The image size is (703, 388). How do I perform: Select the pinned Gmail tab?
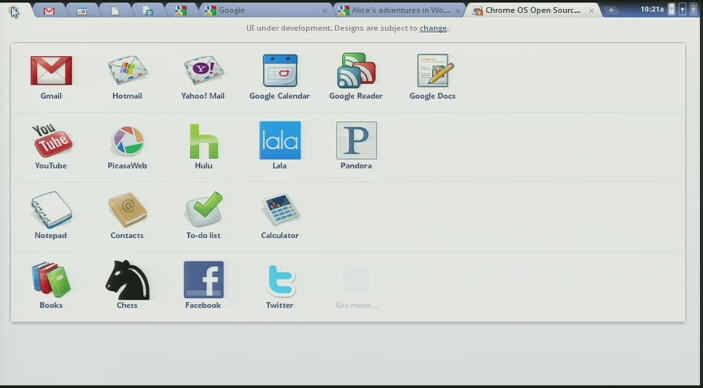[x=49, y=11]
